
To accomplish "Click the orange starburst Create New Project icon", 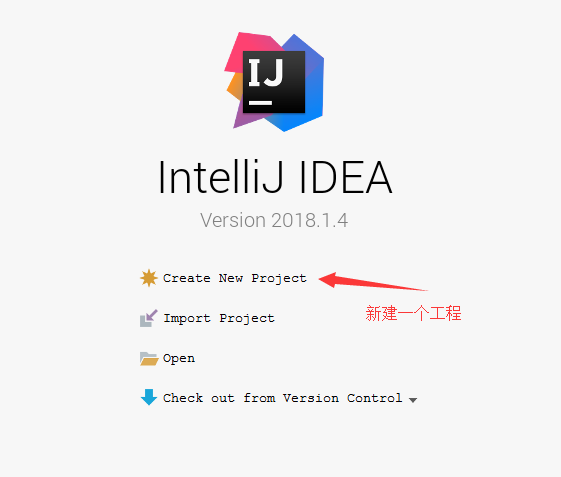I will tap(148, 278).
